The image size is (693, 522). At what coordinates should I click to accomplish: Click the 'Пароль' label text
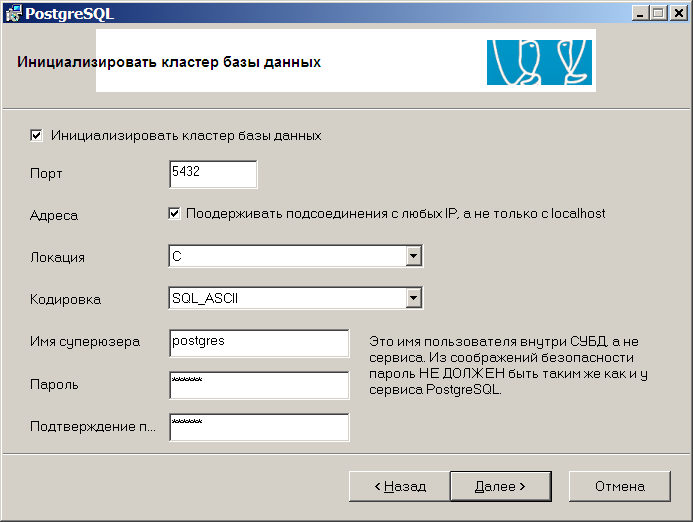(x=54, y=385)
